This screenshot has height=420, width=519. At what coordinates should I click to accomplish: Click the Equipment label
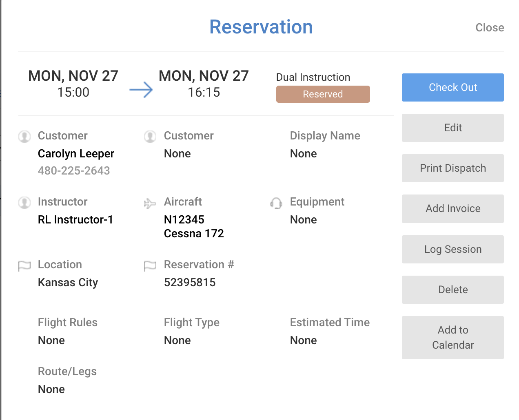pos(317,202)
